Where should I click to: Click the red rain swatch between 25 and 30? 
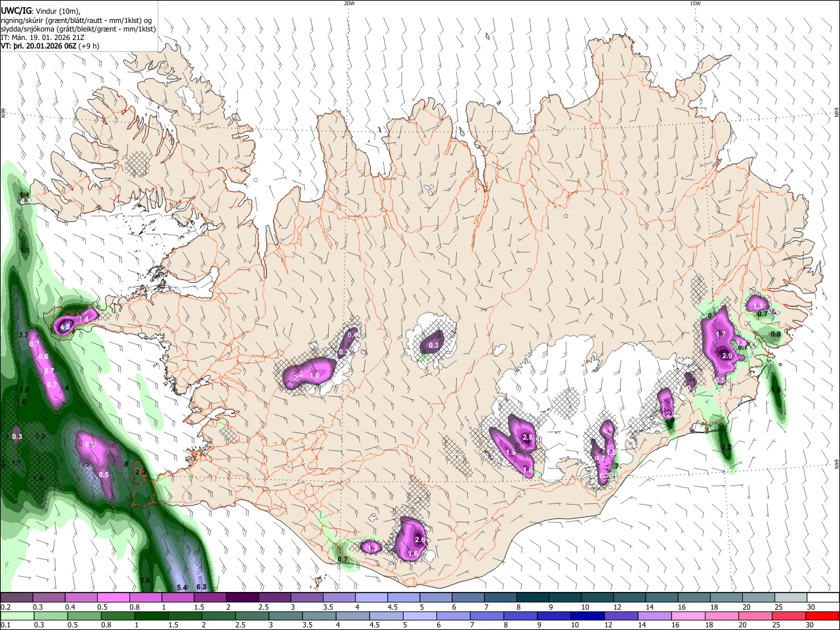point(789,616)
